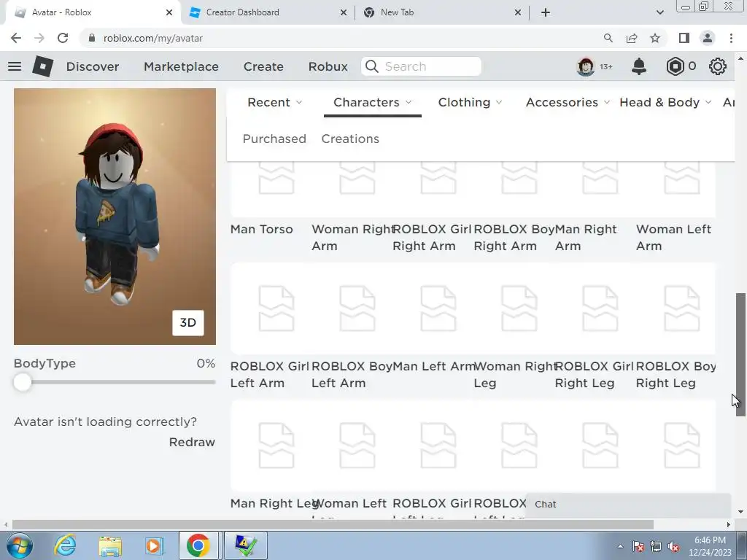Image resolution: width=747 pixels, height=560 pixels.
Task: Switch to the Purchased sub-tab
Action: click(x=274, y=139)
